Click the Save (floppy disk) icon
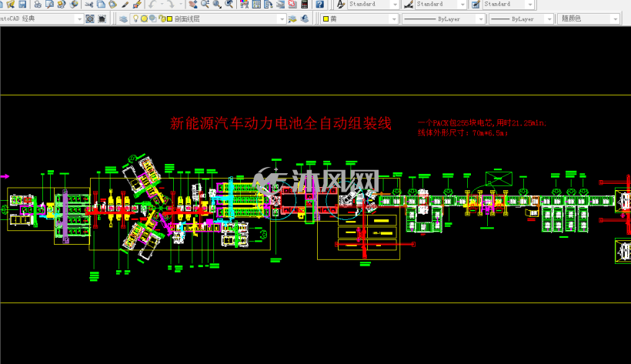Image resolution: width=631 pixels, height=364 pixels. point(22,4)
